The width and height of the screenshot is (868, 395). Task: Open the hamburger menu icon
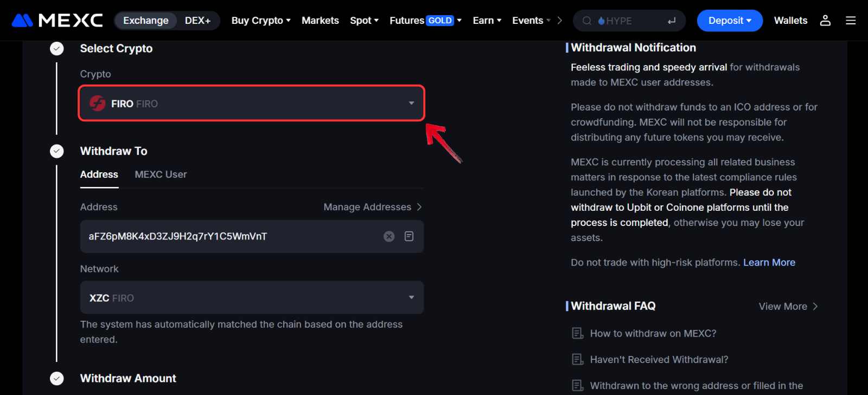pyautogui.click(x=851, y=21)
